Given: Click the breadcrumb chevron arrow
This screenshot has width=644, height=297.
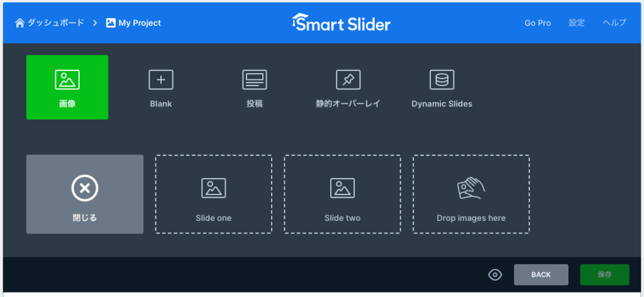Looking at the screenshot, I should (x=95, y=23).
